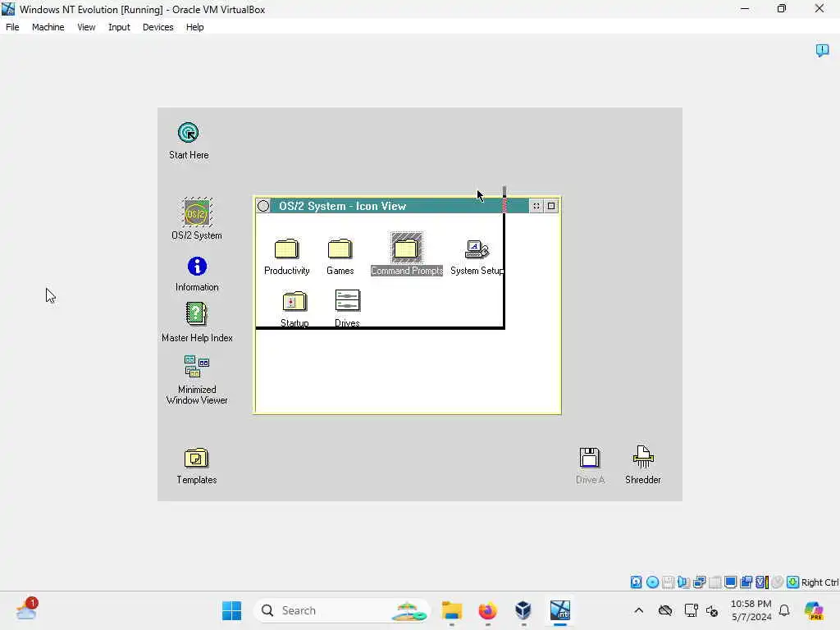The image size is (840, 630).
Task: Click the hide button in OS/2 System window
Action: (x=536, y=206)
